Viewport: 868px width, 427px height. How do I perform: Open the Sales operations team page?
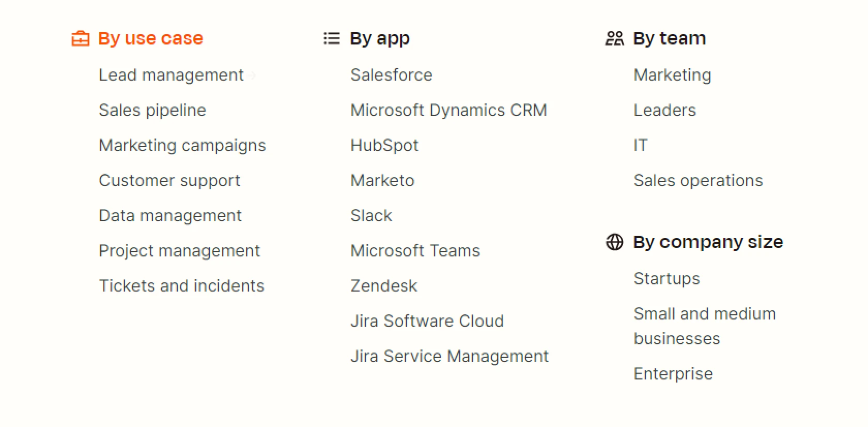coord(698,180)
